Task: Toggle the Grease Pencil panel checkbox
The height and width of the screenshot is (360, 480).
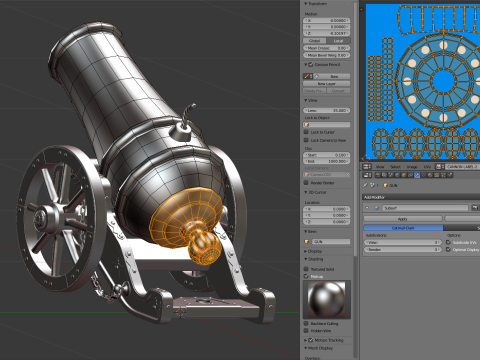Action: coord(311,64)
